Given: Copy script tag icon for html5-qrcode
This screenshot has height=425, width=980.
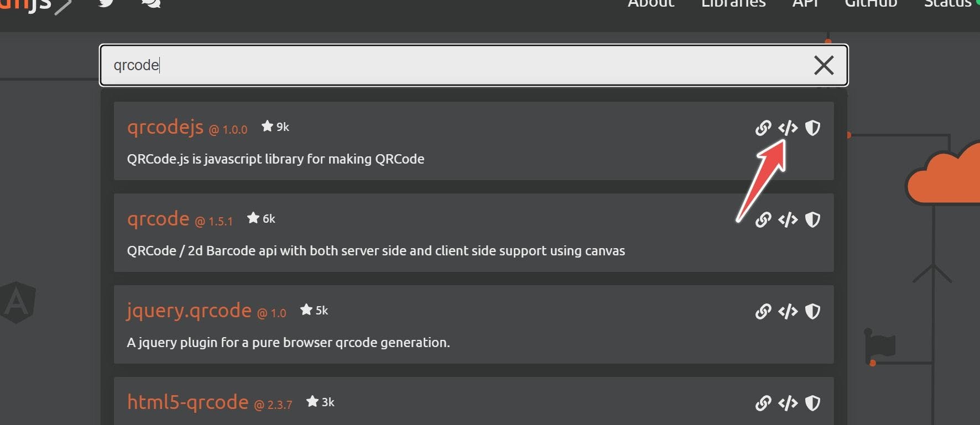Looking at the screenshot, I should coord(788,403).
